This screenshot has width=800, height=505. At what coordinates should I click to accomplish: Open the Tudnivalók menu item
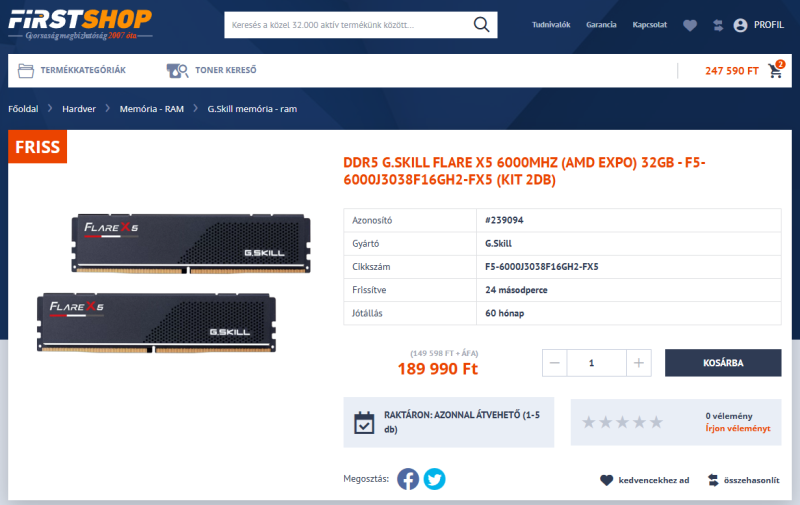pyautogui.click(x=551, y=24)
